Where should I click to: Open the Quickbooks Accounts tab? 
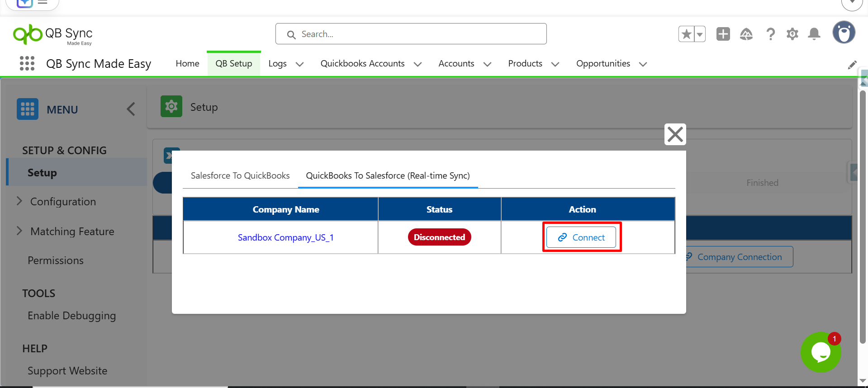pos(363,64)
